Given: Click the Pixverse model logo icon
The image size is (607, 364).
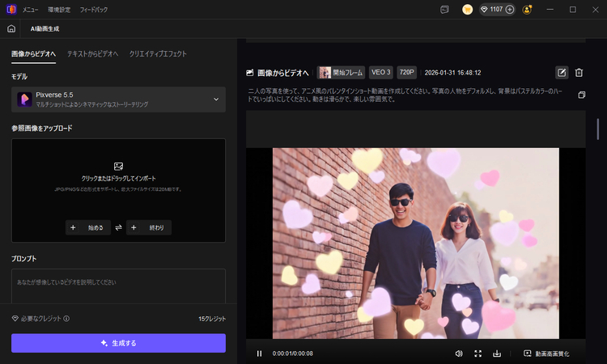Looking at the screenshot, I should 24,99.
